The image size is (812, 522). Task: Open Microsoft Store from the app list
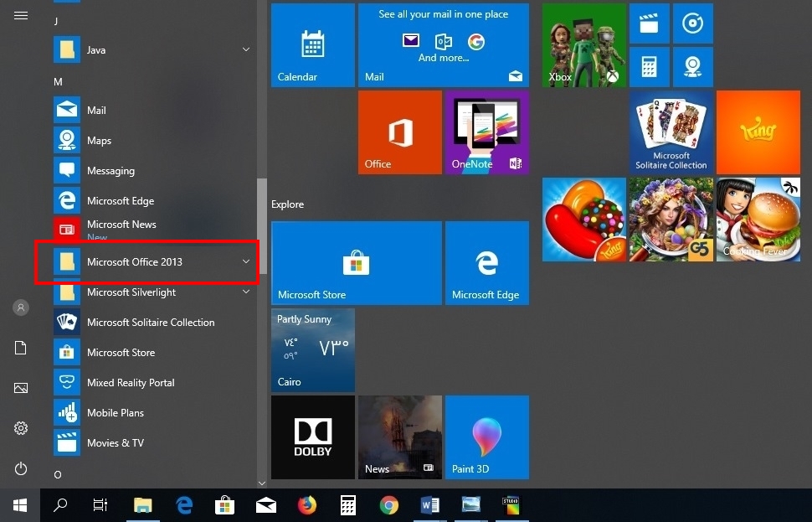pyautogui.click(x=152, y=352)
